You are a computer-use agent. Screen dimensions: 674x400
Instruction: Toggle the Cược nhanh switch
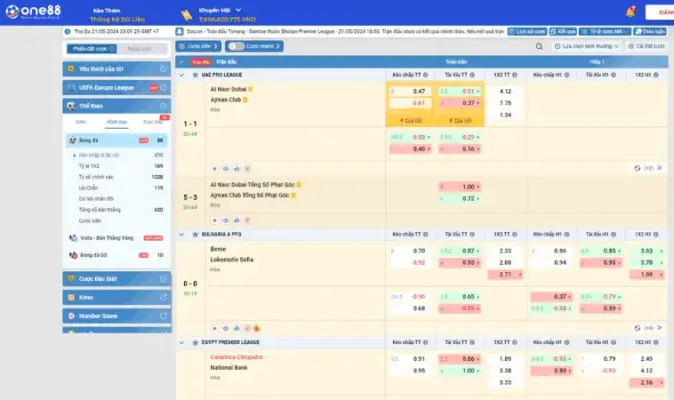click(234, 46)
